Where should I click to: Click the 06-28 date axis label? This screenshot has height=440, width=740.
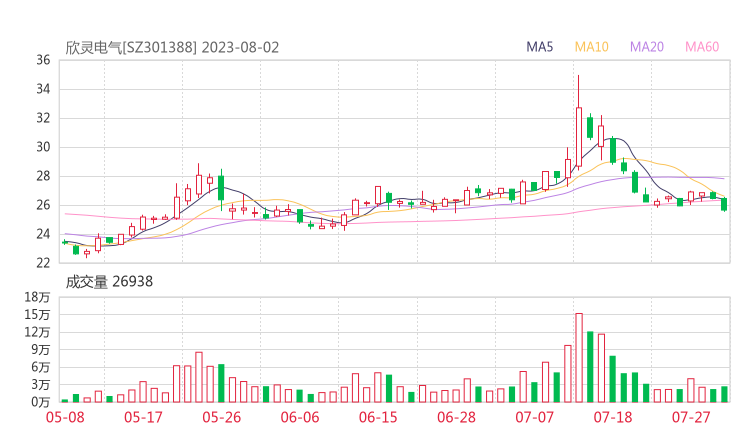tap(456, 417)
